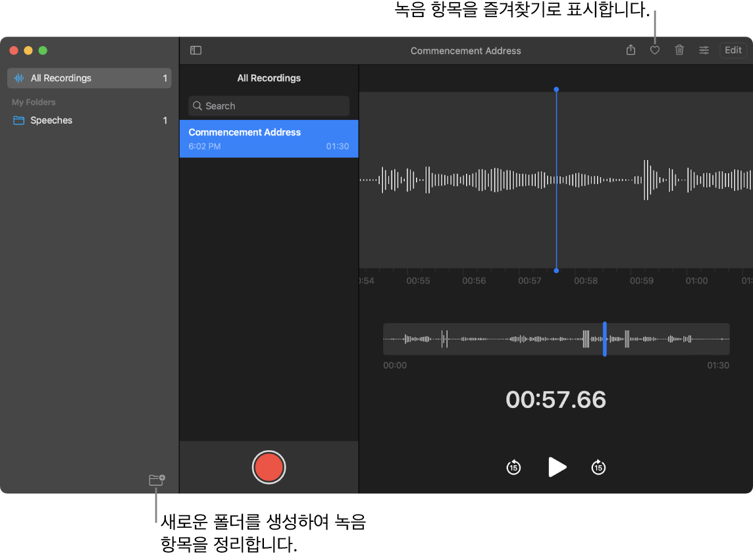Delete the recording using the trash icon
The image size is (753, 560).
pos(679,50)
